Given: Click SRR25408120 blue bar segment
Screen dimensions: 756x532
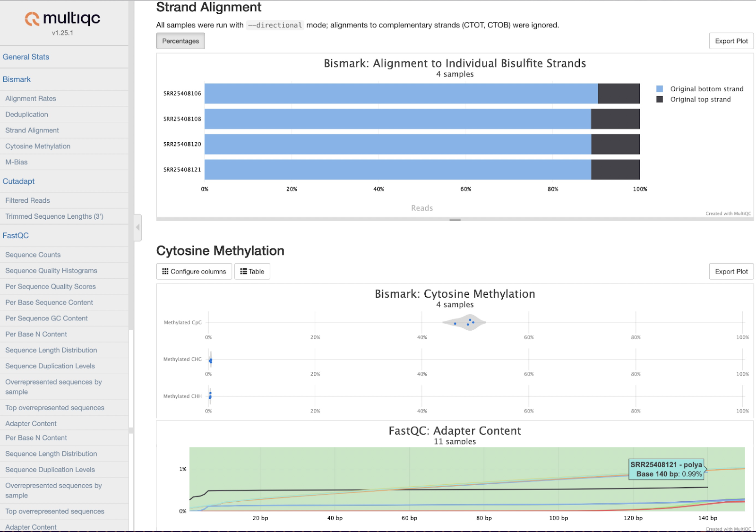Looking at the screenshot, I should coord(398,144).
